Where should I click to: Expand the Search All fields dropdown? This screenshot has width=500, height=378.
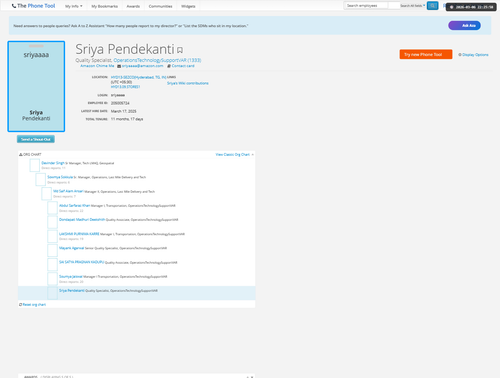pyautogui.click(x=413, y=6)
